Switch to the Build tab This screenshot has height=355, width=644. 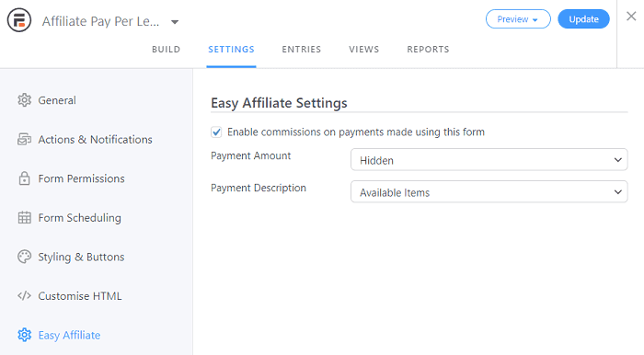coord(166,50)
